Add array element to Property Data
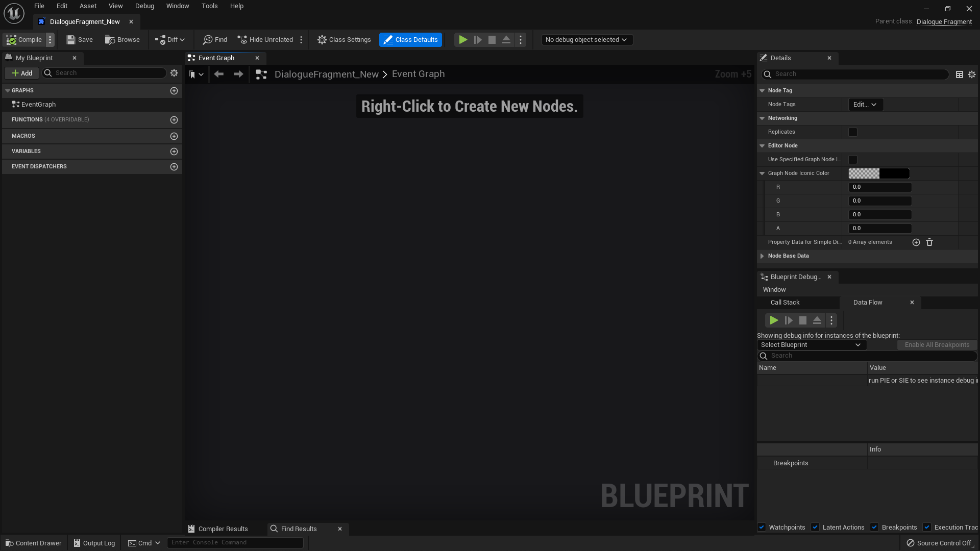 [x=916, y=242]
